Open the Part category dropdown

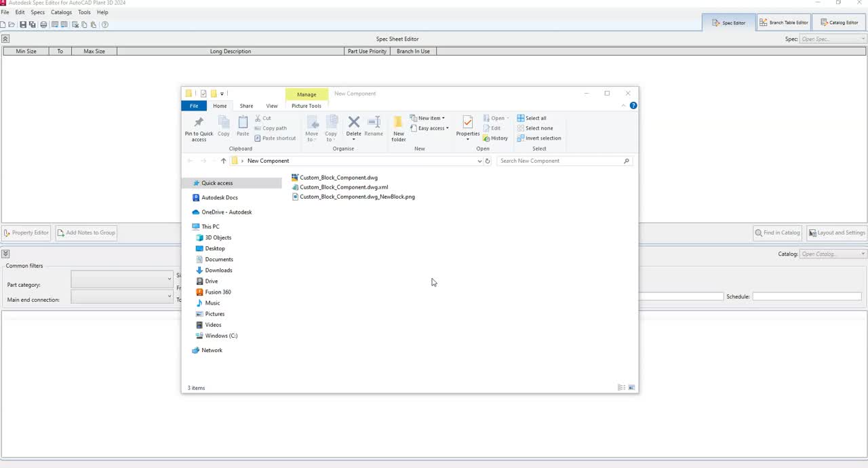coord(122,278)
